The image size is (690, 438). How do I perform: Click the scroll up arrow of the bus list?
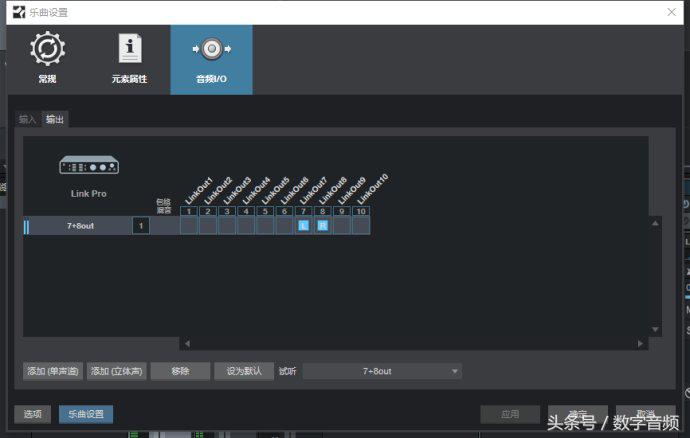pos(655,223)
